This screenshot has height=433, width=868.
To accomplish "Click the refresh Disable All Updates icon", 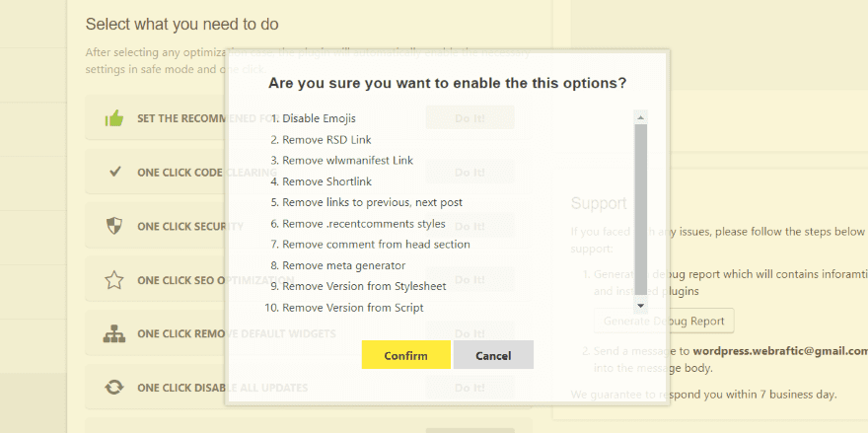I will pos(114,387).
